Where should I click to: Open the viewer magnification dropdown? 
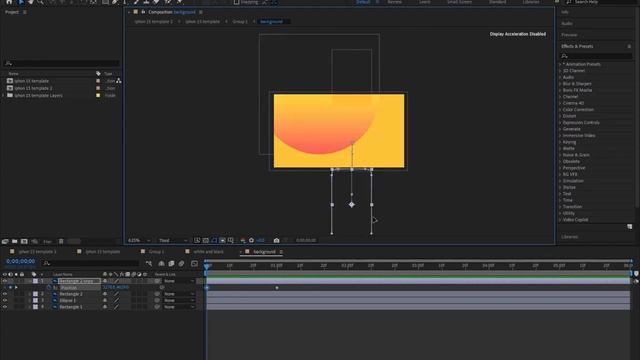click(139, 240)
